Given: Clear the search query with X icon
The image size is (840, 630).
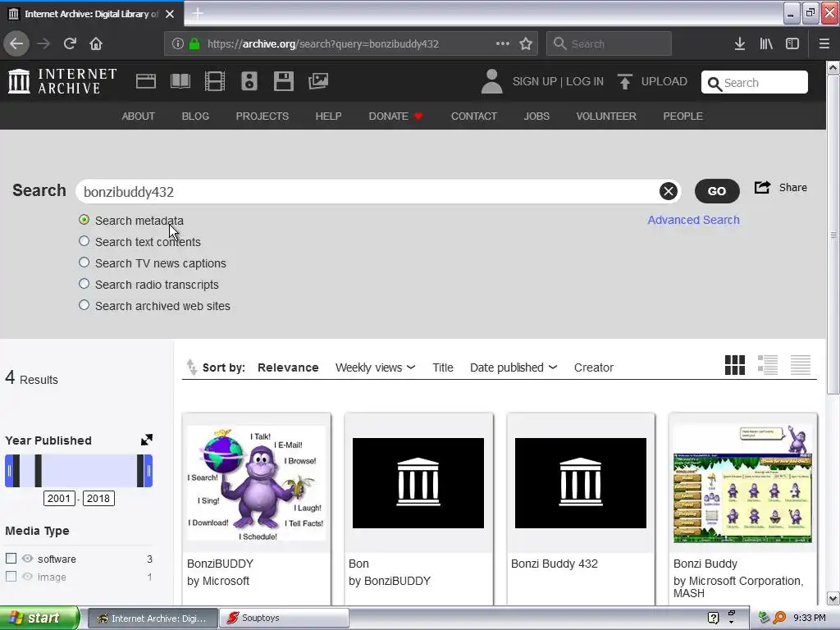Looking at the screenshot, I should [668, 191].
